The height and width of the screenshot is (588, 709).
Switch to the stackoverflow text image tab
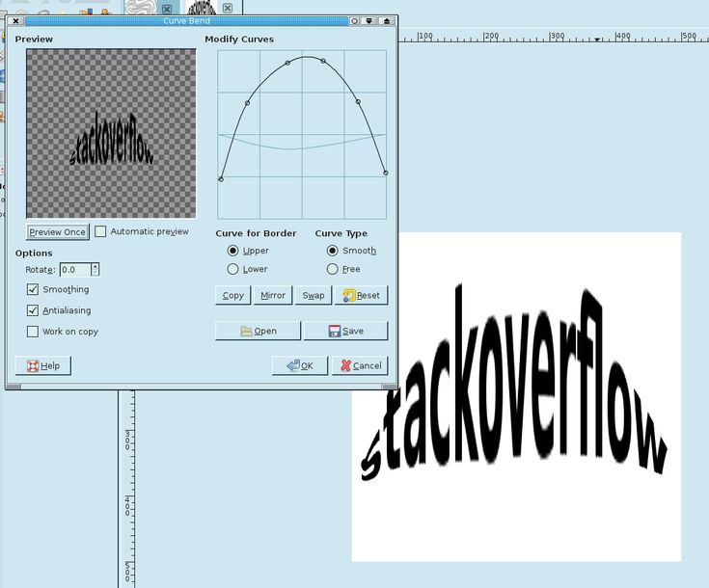click(x=202, y=7)
